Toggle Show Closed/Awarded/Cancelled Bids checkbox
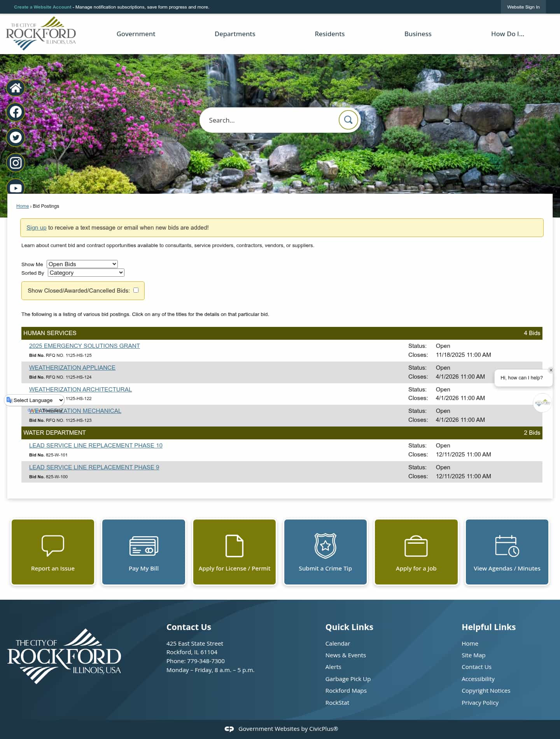 pos(136,290)
